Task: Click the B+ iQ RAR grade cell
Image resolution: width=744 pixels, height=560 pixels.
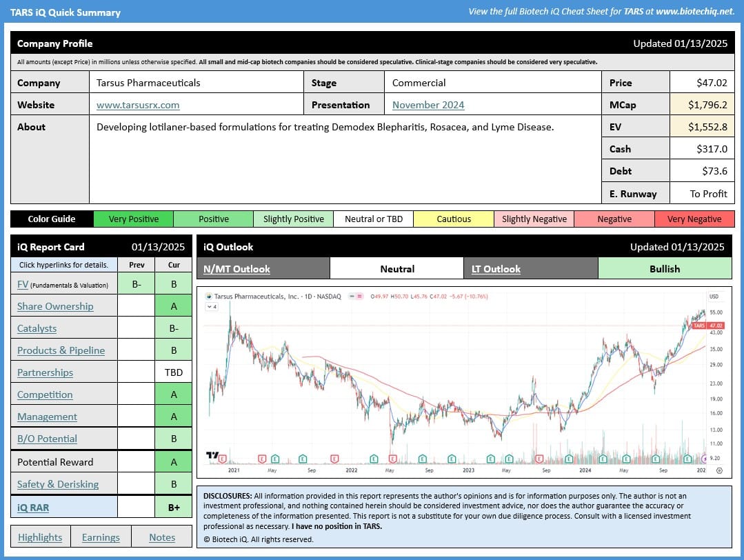Action: (x=174, y=508)
